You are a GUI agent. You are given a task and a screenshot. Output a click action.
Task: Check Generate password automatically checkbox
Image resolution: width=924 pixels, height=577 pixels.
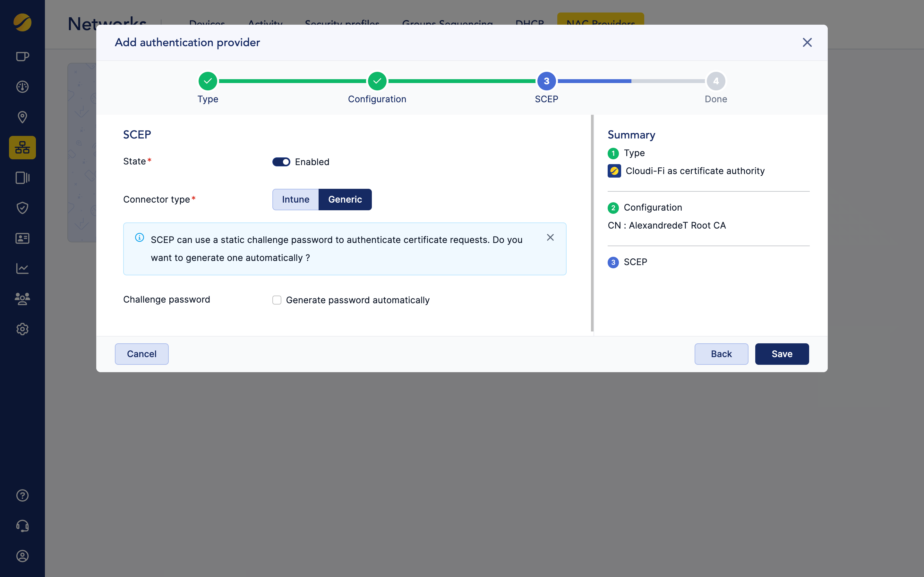pos(277,300)
